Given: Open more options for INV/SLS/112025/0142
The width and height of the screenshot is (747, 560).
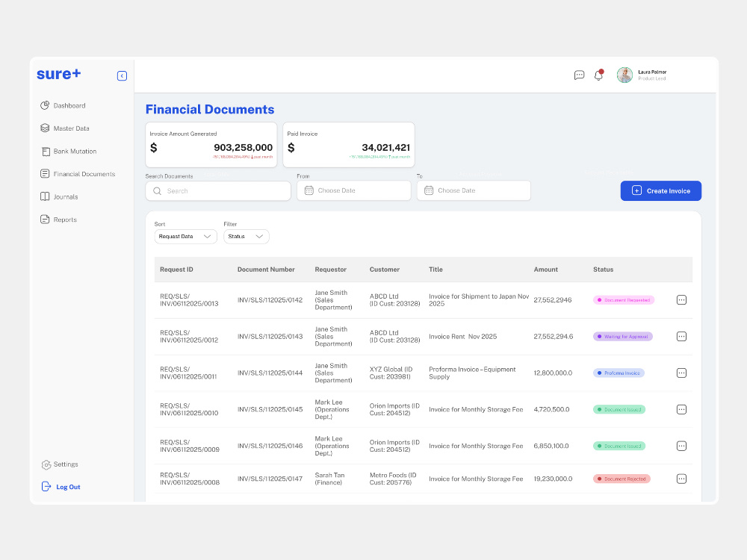Looking at the screenshot, I should pos(681,300).
